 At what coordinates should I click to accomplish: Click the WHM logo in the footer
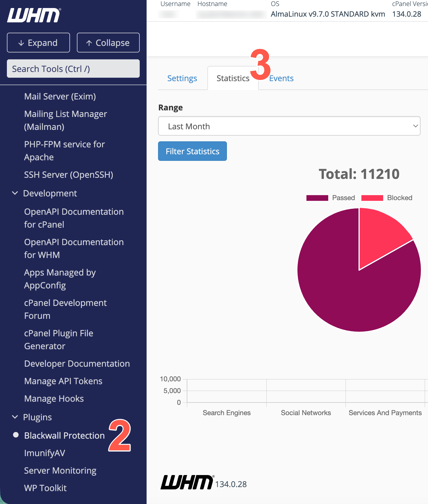pos(187,482)
